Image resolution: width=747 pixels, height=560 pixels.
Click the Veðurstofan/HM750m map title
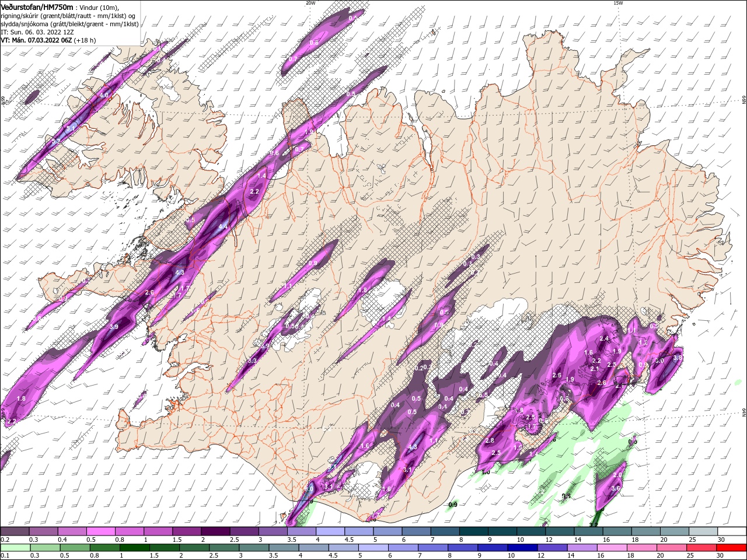pos(37,7)
